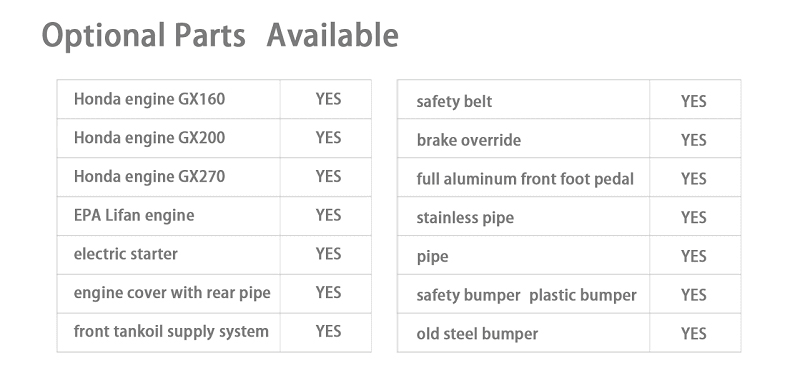
Task: Select the safety belt entry
Action: pos(454,101)
